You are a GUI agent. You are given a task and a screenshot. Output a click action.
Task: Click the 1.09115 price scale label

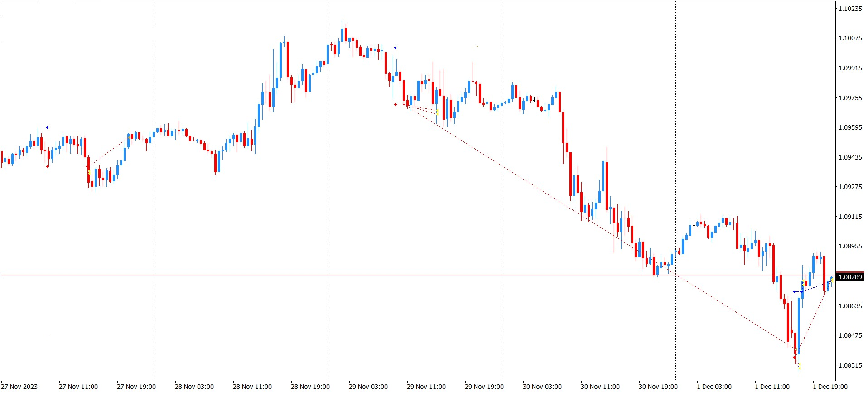850,217
